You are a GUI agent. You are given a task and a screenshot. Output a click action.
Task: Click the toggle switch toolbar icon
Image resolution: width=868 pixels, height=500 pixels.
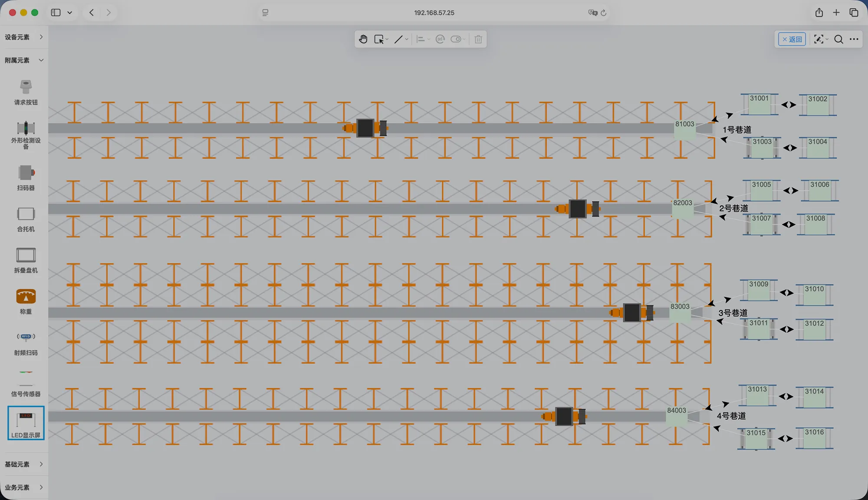click(x=456, y=39)
